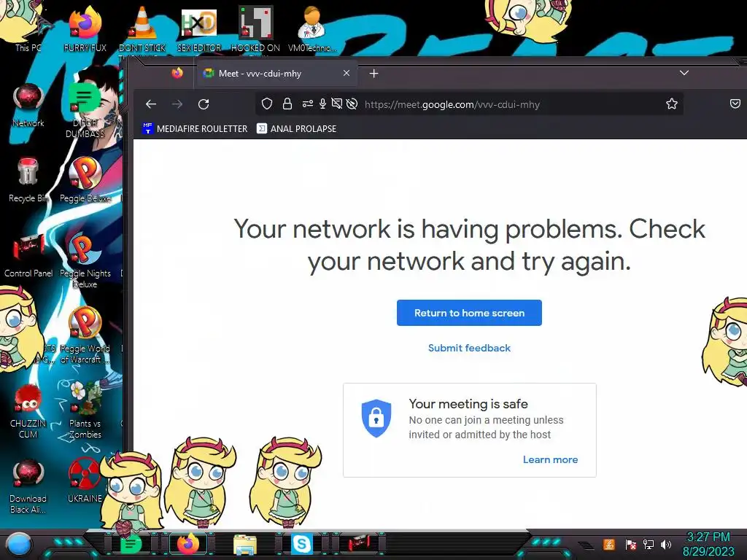Image resolution: width=747 pixels, height=560 pixels.
Task: Open the UKRAINE desktop shortcut
Action: (x=85, y=480)
